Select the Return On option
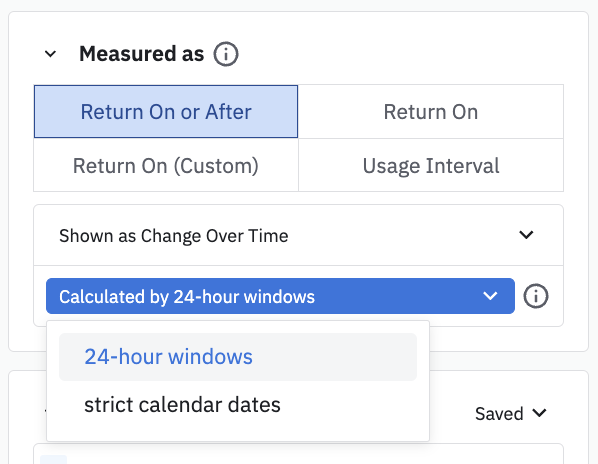 point(431,111)
